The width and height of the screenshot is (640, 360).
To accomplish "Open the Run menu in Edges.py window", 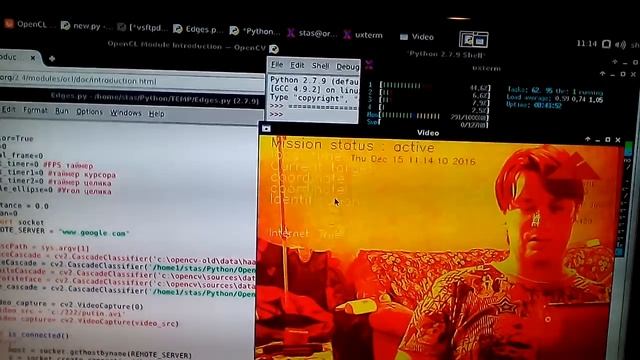I will click(x=62, y=111).
